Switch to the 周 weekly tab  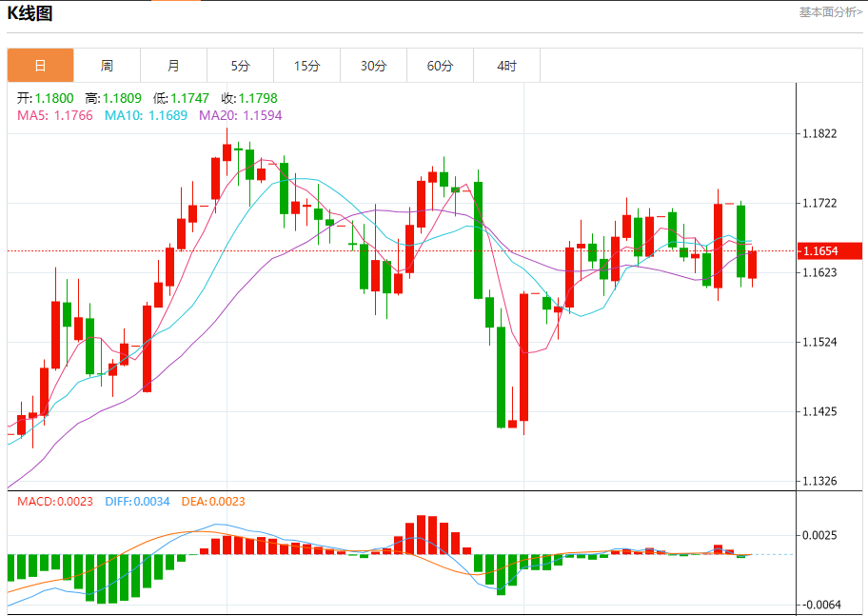click(107, 66)
